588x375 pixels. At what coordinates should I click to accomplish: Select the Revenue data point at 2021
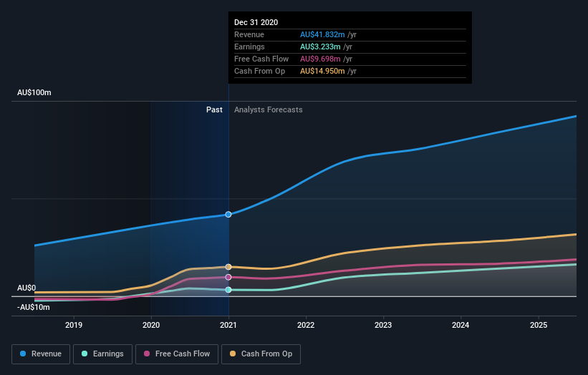(x=228, y=214)
